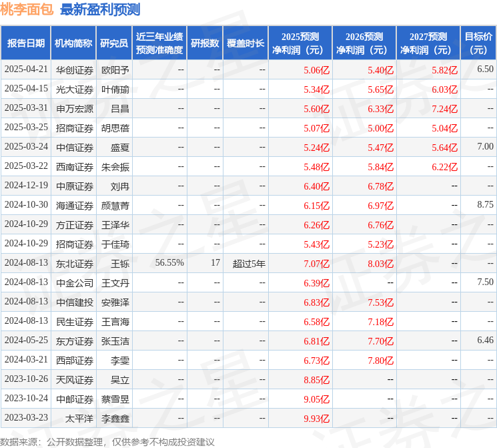Select the 中金公司 institution cell
Screen dimensions: 497x448
click(75, 283)
